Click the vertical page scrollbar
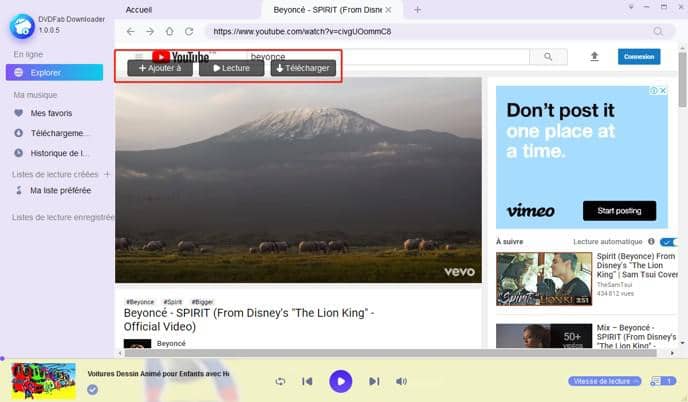 [x=682, y=80]
